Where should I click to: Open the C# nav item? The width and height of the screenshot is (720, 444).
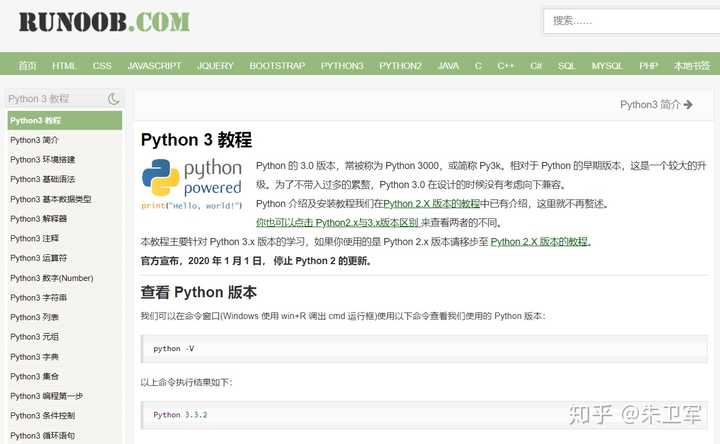click(x=536, y=66)
